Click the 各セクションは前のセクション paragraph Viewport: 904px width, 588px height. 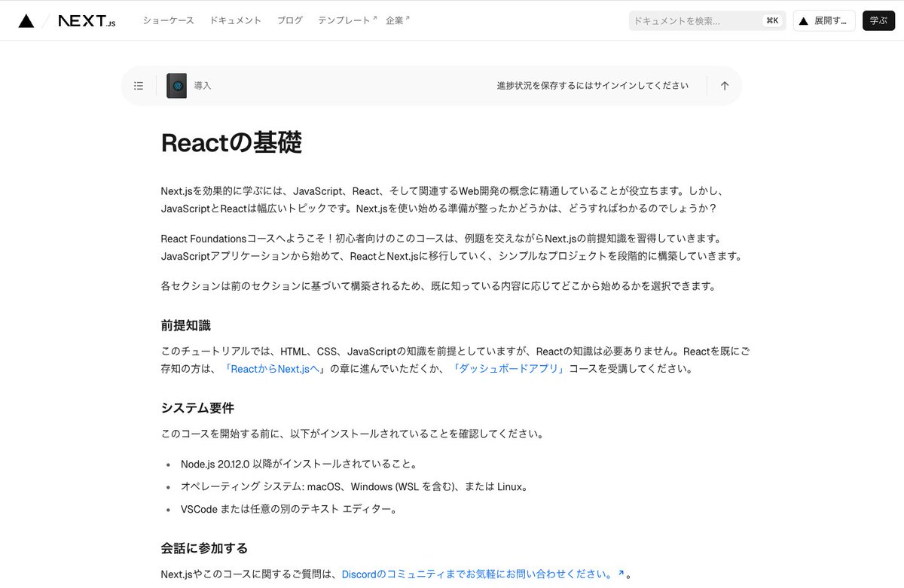(438, 286)
